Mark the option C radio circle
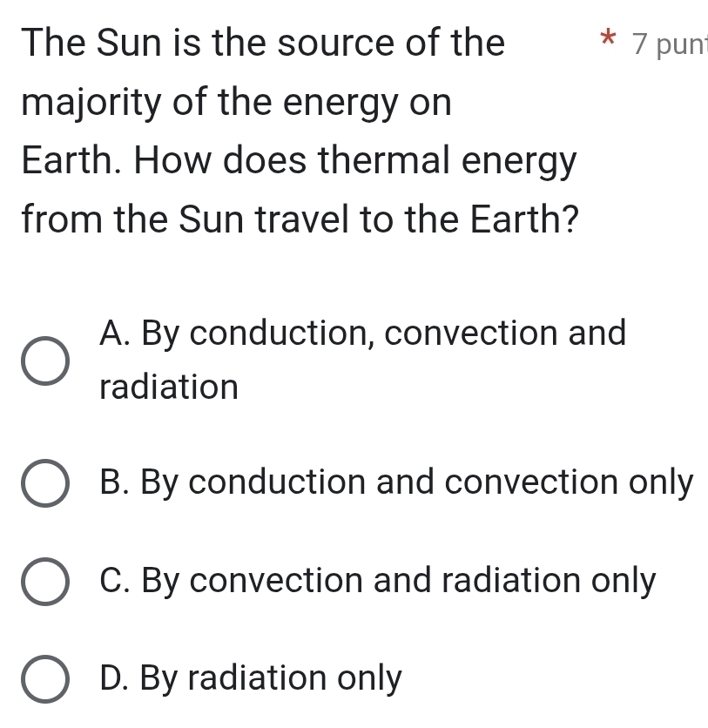 [x=44, y=582]
